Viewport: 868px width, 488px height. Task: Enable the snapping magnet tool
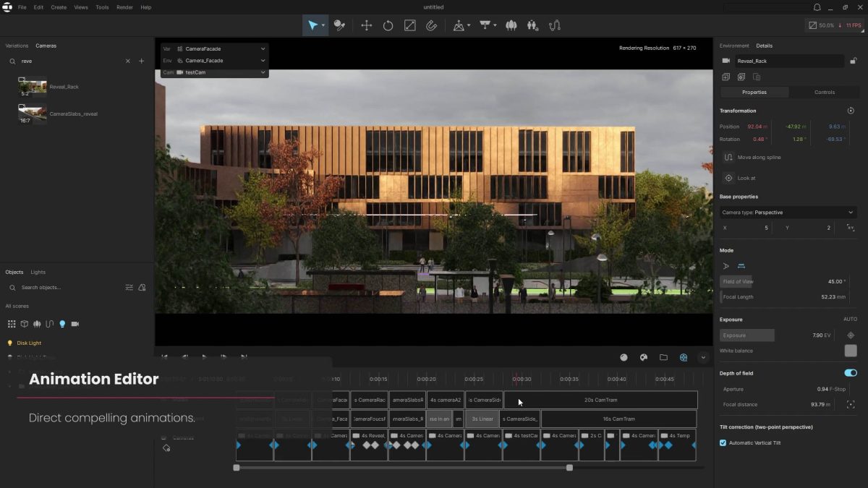click(432, 25)
